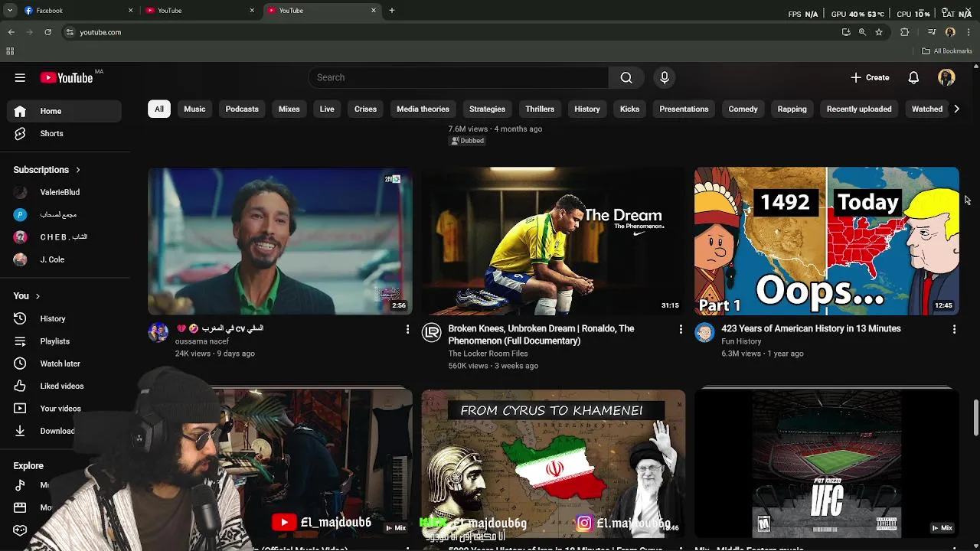
Task: Select the Thrillers filter chip
Action: tap(540, 109)
